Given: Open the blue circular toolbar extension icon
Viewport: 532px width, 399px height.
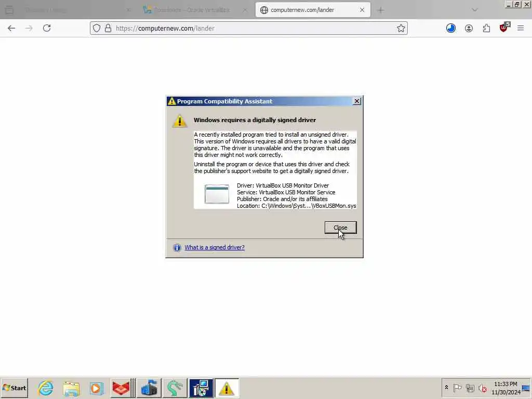Looking at the screenshot, I should (451, 28).
